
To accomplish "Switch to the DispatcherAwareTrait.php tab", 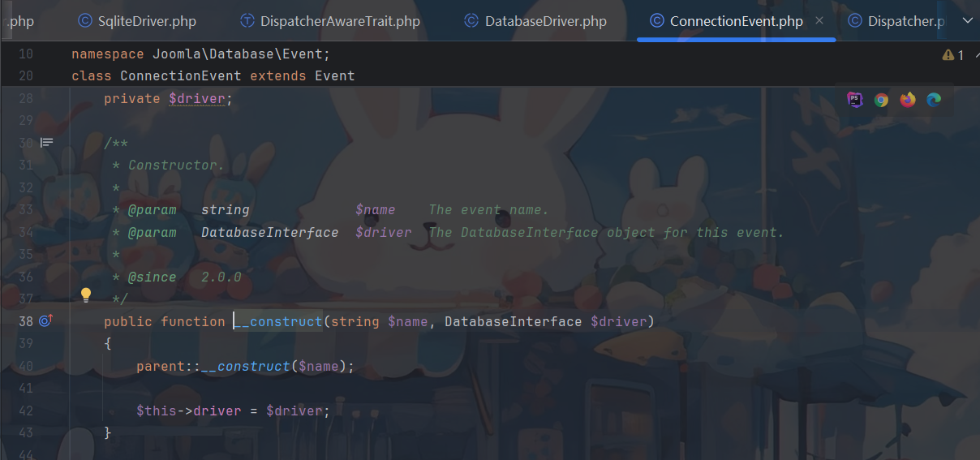I will coord(329,21).
